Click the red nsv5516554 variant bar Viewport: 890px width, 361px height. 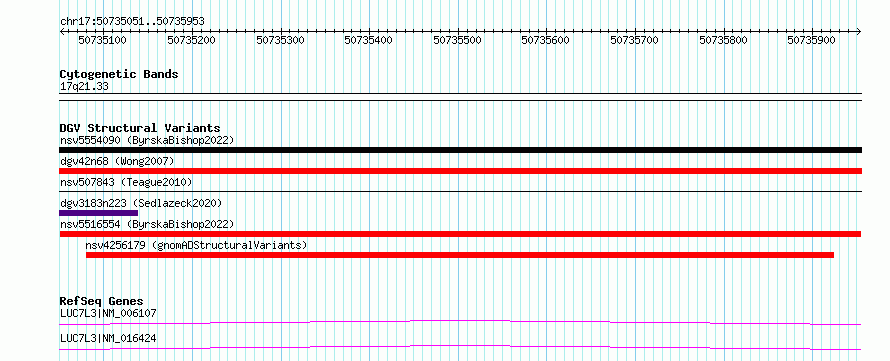[x=460, y=234]
